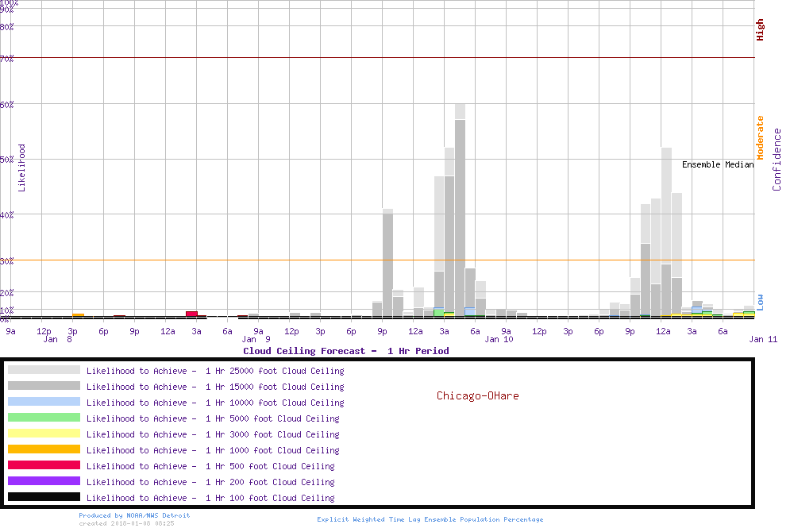Select the 10000 foot ceiling blue swatch
794x532 pixels.
(44, 402)
